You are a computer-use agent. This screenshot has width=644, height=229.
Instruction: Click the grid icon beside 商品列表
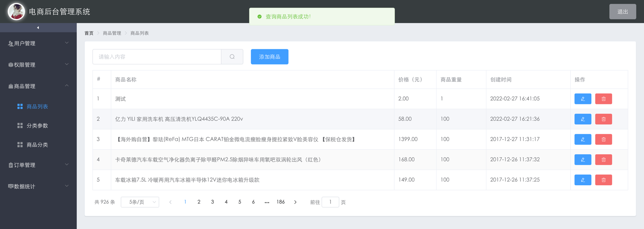pyautogui.click(x=20, y=106)
